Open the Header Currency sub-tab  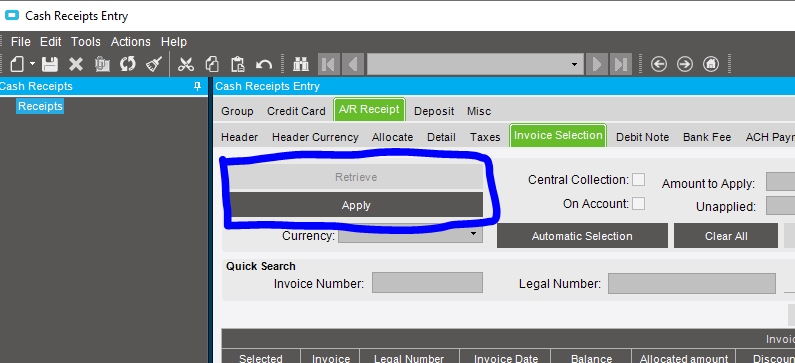315,137
